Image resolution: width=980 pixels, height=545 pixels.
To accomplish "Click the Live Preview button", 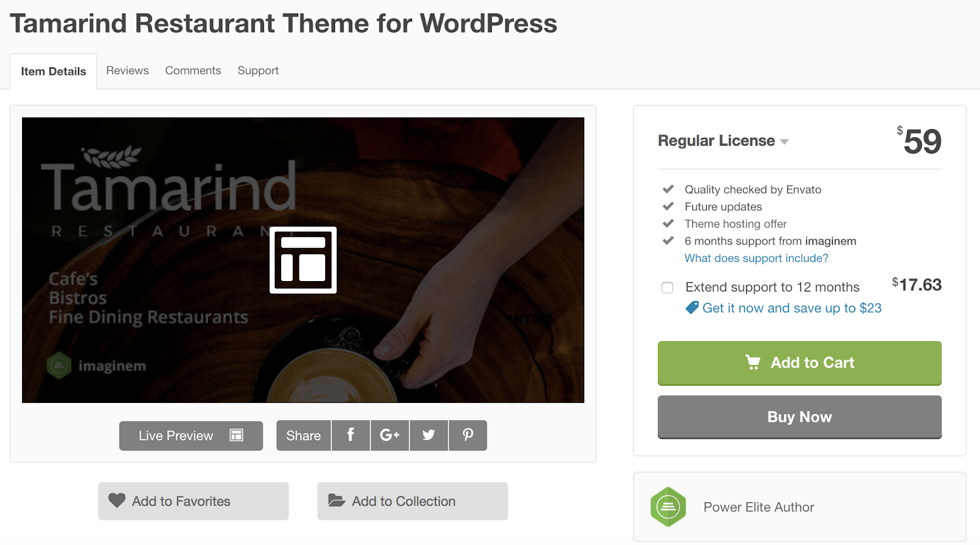I will click(191, 435).
